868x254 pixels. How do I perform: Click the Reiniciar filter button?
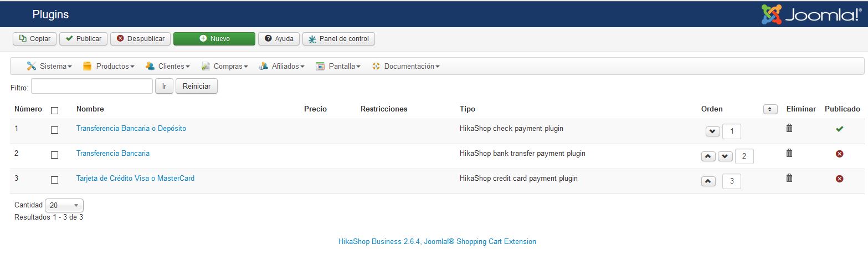tap(197, 86)
